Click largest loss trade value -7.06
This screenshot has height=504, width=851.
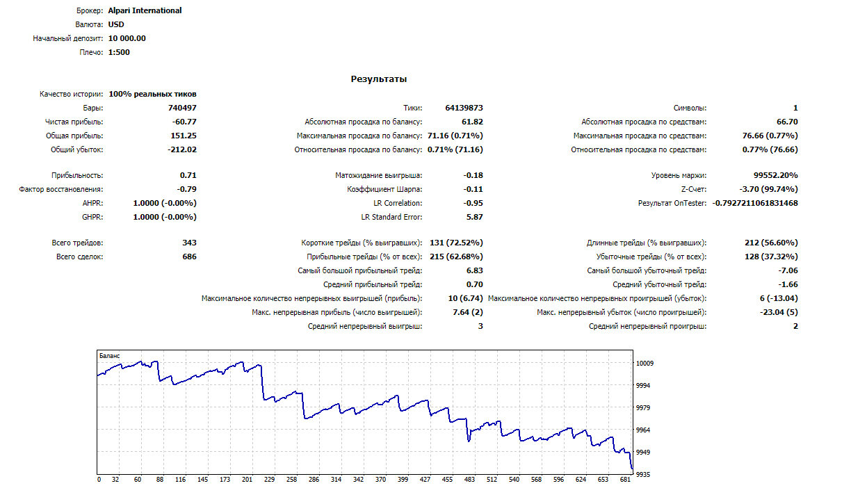(788, 270)
